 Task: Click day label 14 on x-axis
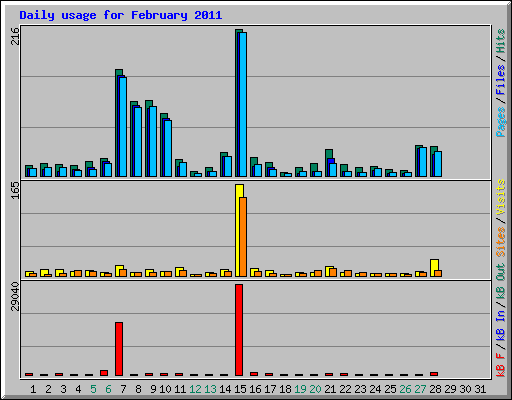coord(225,389)
